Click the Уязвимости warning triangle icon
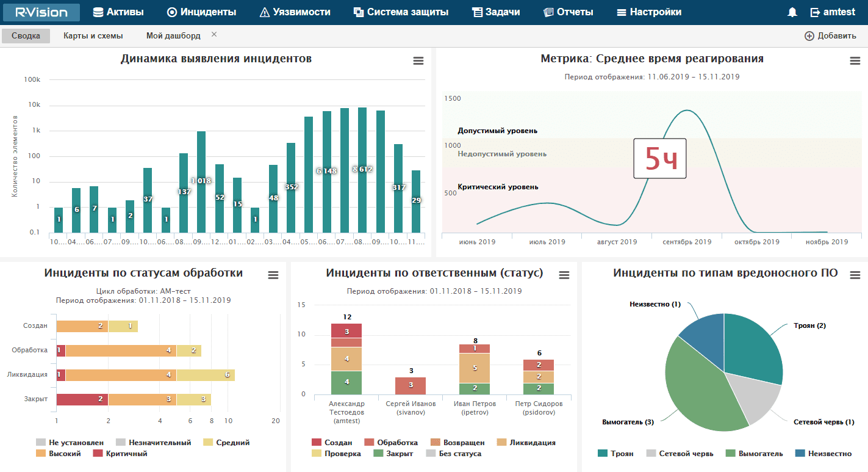Screen dimensions: 868x472 pyautogui.click(x=264, y=12)
